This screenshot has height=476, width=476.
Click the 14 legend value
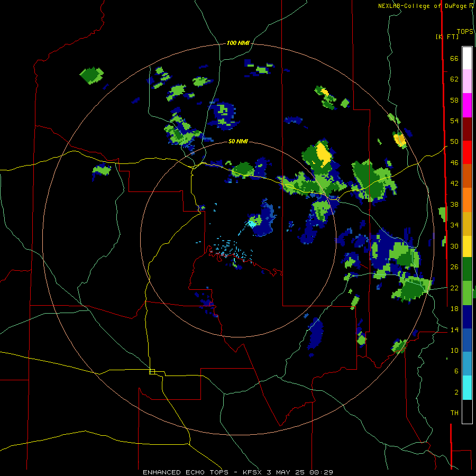point(454,329)
